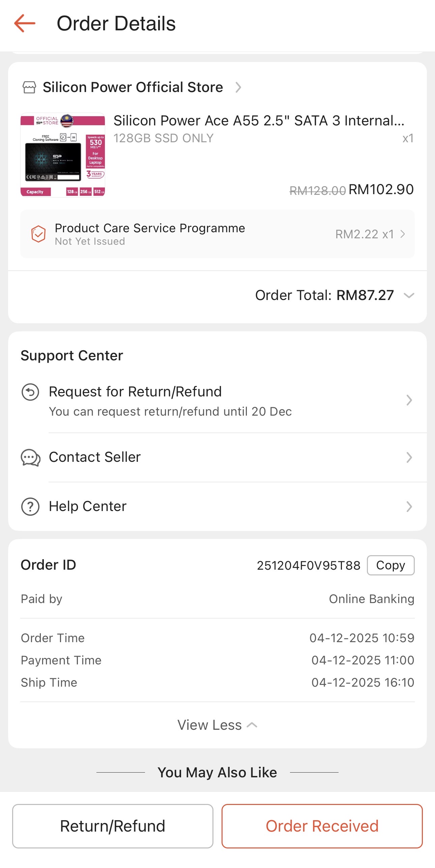Select Request for Return/Refund entry

[135, 392]
